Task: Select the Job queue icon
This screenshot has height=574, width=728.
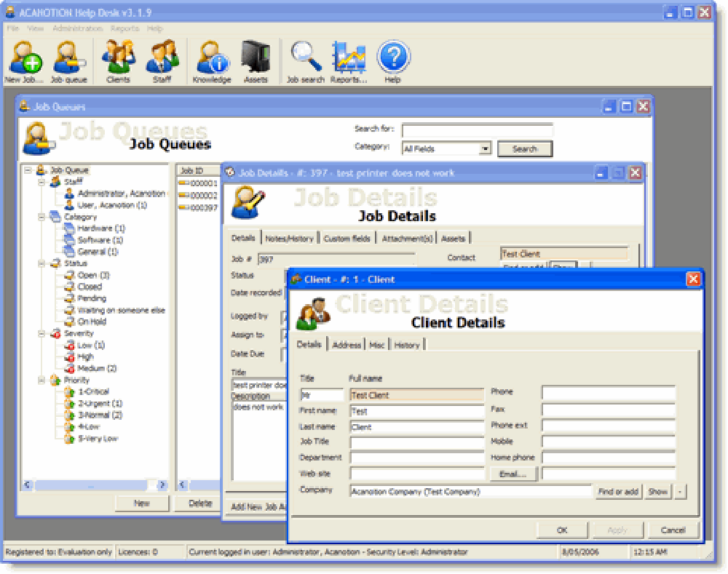Action: [69, 56]
